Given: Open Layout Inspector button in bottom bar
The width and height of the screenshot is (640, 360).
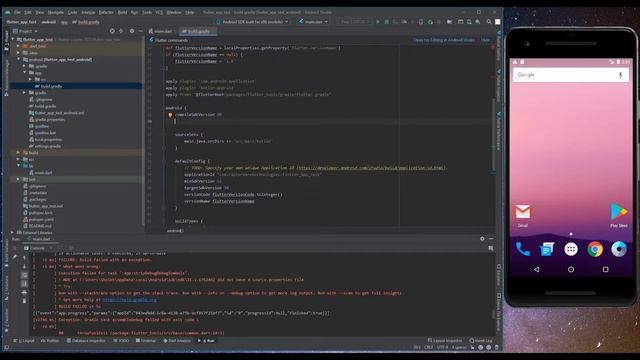Looking at the screenshot, I should tap(445, 340).
